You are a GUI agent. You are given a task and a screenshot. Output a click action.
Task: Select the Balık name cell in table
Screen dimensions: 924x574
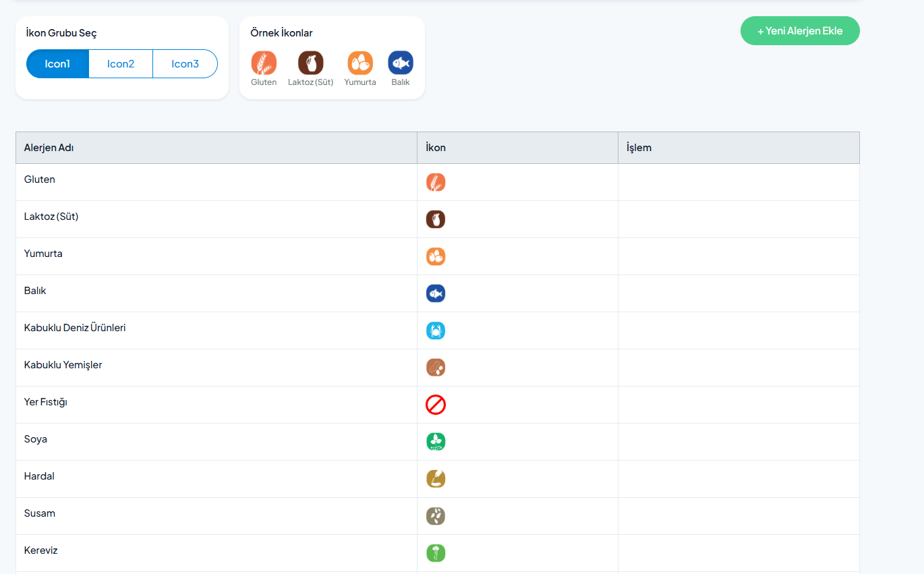point(216,293)
